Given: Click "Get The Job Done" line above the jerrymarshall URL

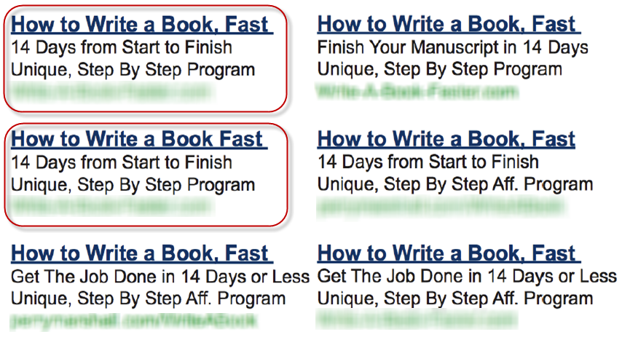Looking at the screenshot, I should click(x=160, y=277).
